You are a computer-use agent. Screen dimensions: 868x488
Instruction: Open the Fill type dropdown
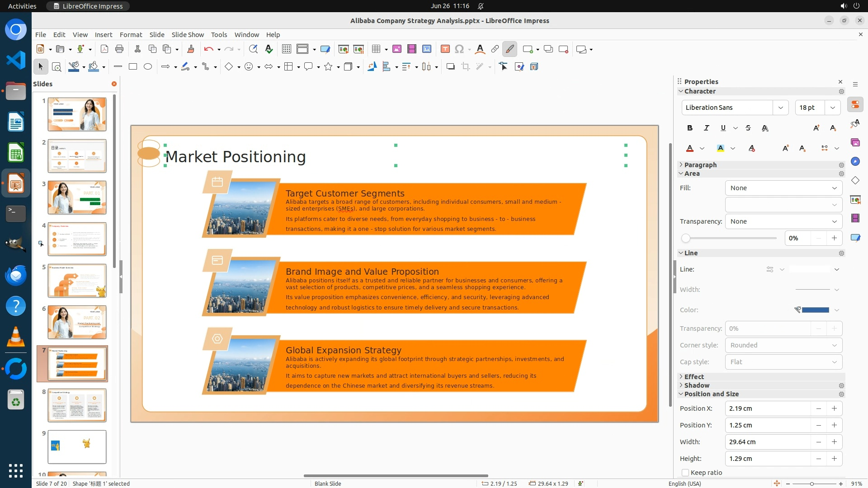[783, 188]
